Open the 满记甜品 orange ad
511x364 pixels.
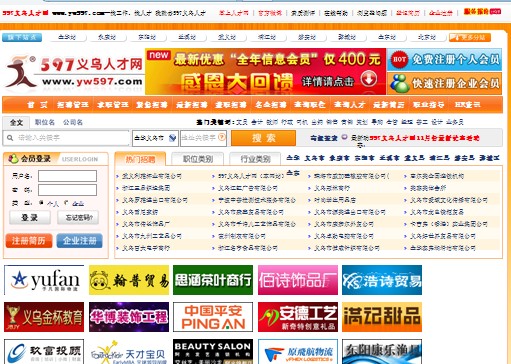coord(382,317)
